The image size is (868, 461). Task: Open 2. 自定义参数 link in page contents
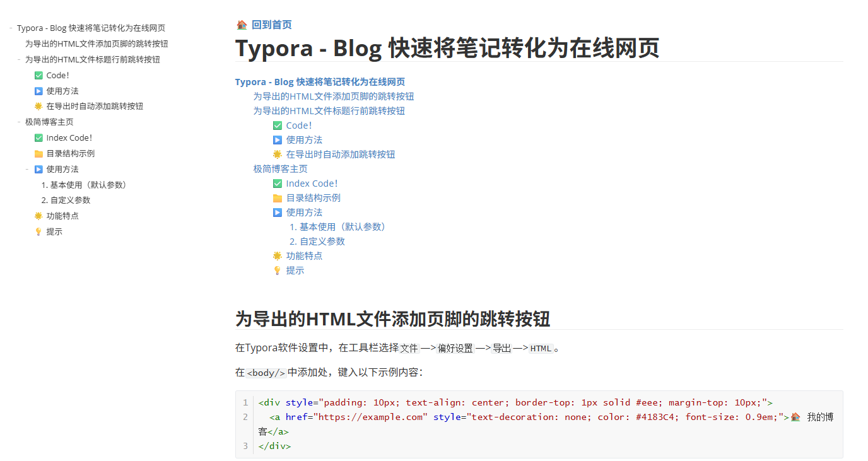pyautogui.click(x=317, y=242)
